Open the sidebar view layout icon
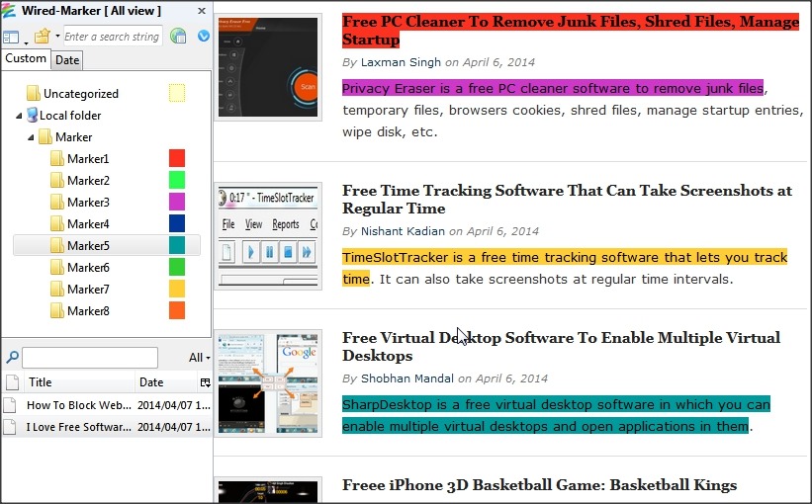 [x=11, y=38]
